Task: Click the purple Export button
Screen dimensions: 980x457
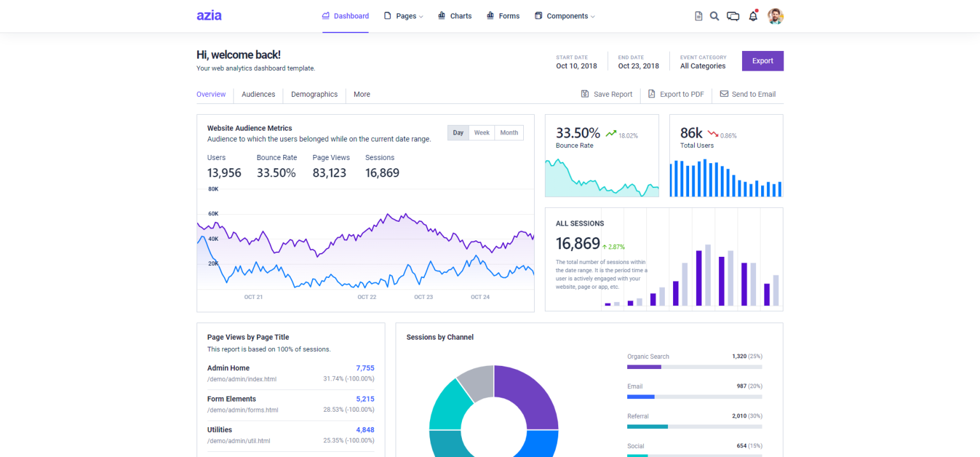Action: point(762,61)
